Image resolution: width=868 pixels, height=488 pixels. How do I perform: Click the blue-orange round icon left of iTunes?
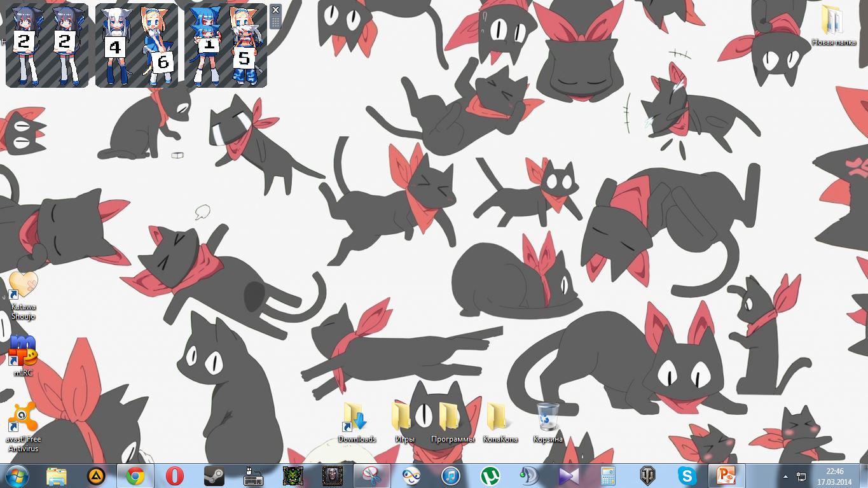pyautogui.click(x=411, y=476)
